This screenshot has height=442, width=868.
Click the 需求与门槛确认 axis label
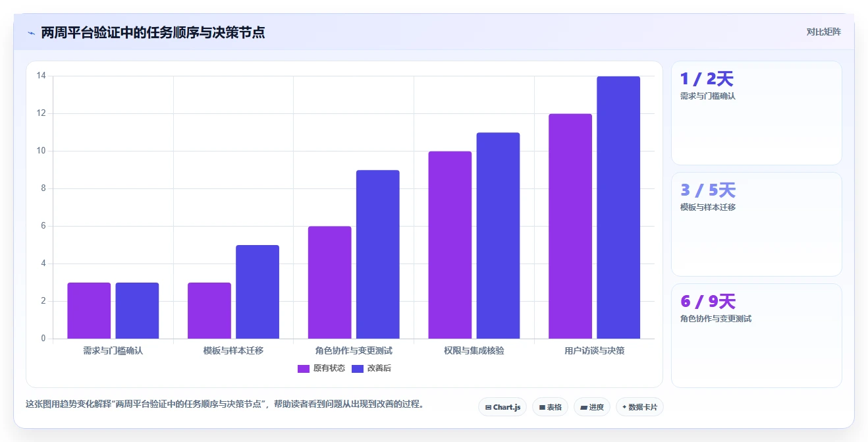click(113, 351)
